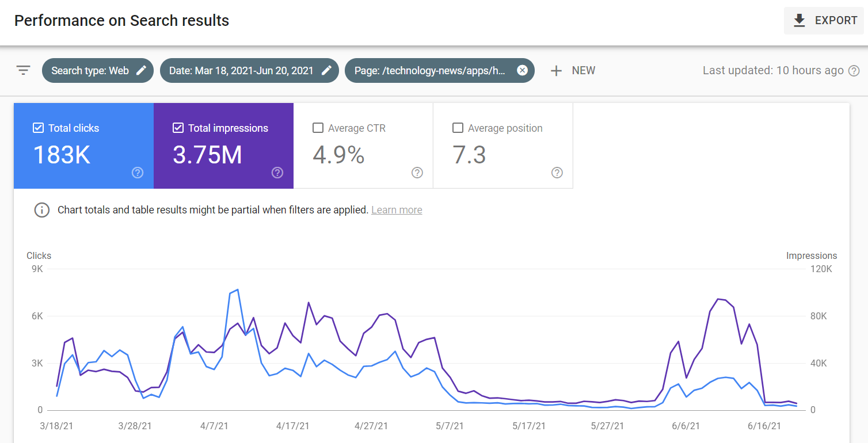Click pencil icon on Search type chip
This screenshot has width=868, height=443.
tap(141, 71)
